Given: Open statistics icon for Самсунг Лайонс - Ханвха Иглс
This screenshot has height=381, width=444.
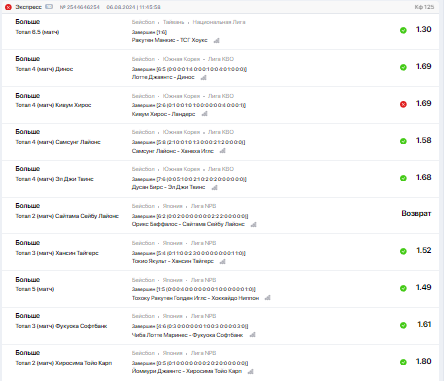Looking at the screenshot, I should (x=222, y=151).
